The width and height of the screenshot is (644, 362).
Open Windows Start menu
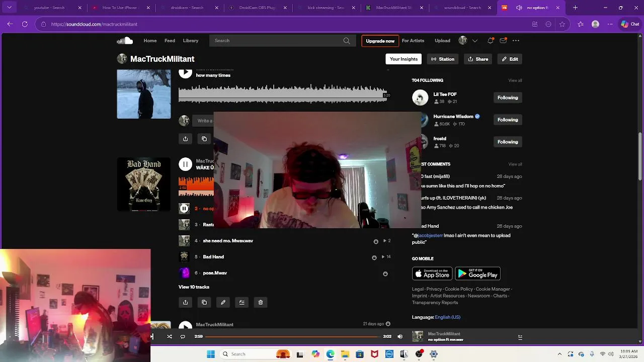point(211,354)
